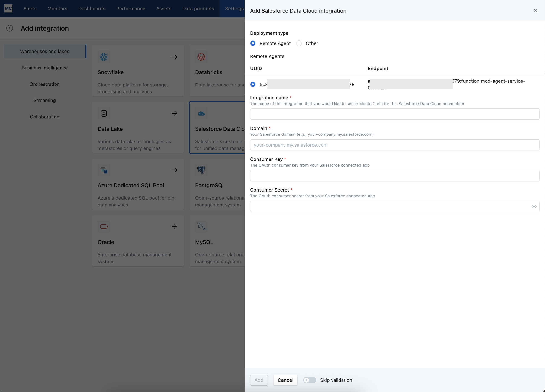Viewport: 545px width, 392px height.
Task: Open the PostgreSQL card title
Action: tap(210, 186)
